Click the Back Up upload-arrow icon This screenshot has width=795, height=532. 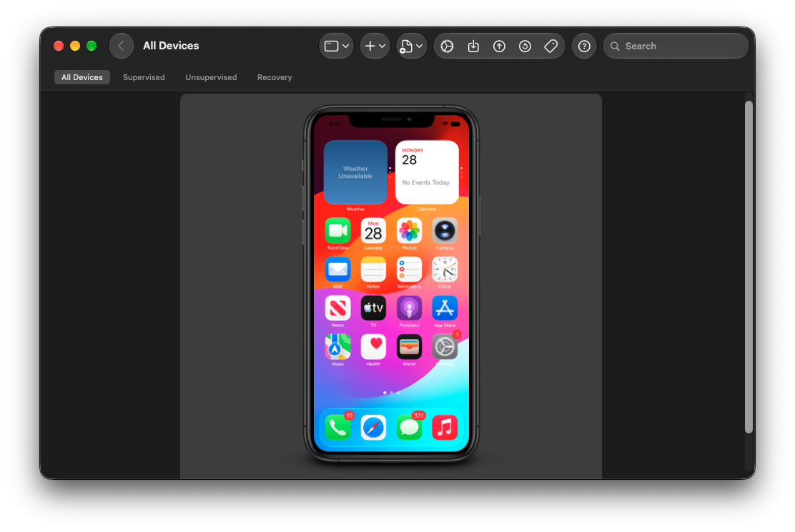coord(499,46)
